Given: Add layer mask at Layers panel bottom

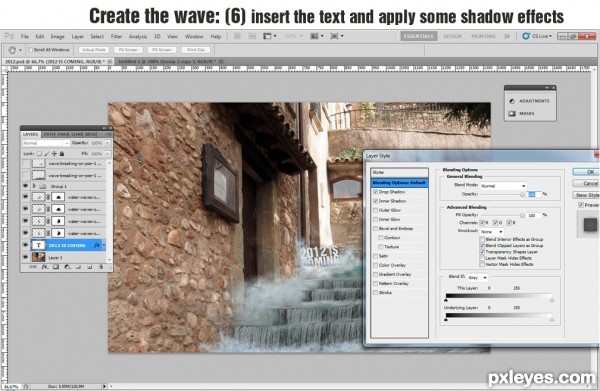Looking at the screenshot, I should point(56,267).
